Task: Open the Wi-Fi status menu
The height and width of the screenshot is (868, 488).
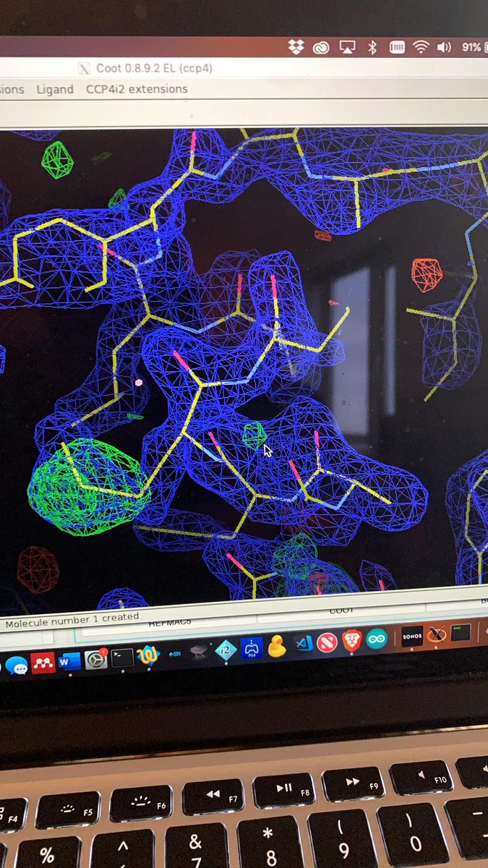Action: coord(420,48)
